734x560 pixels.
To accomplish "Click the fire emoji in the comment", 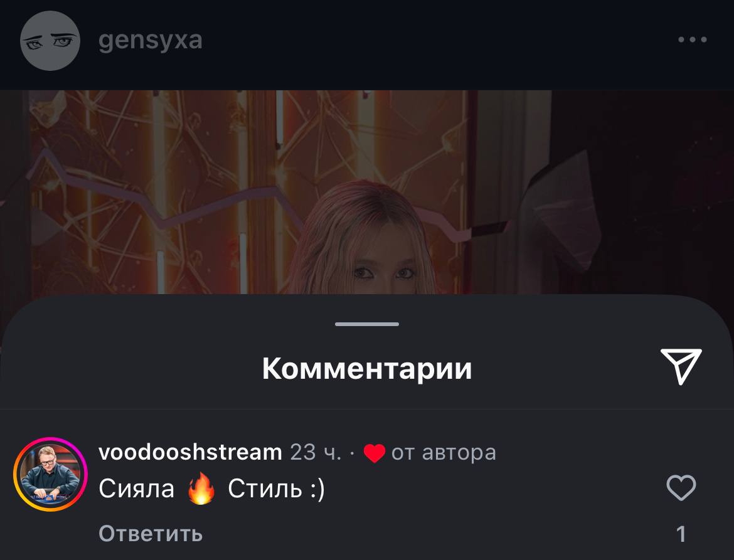I will [x=201, y=488].
